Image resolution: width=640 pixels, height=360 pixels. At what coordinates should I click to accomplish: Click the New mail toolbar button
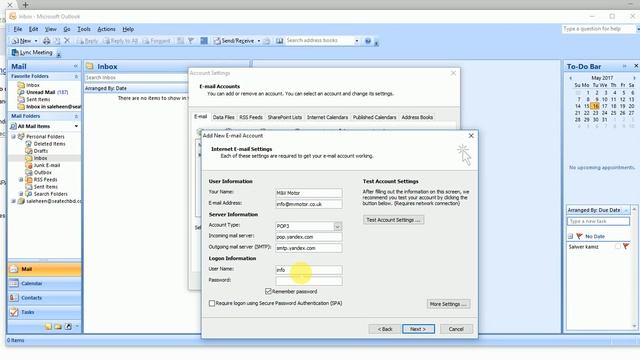click(21, 41)
